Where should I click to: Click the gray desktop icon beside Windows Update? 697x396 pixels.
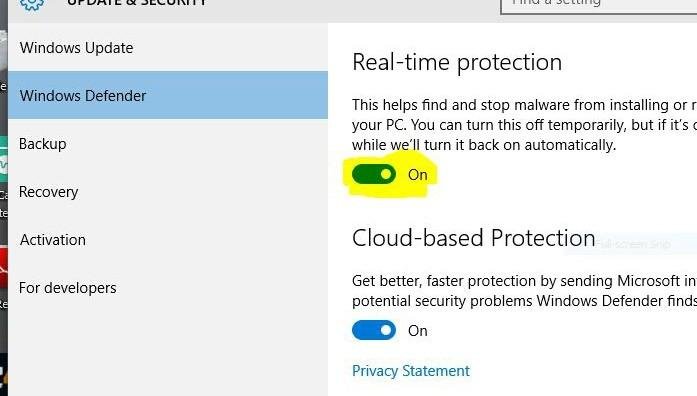4,49
